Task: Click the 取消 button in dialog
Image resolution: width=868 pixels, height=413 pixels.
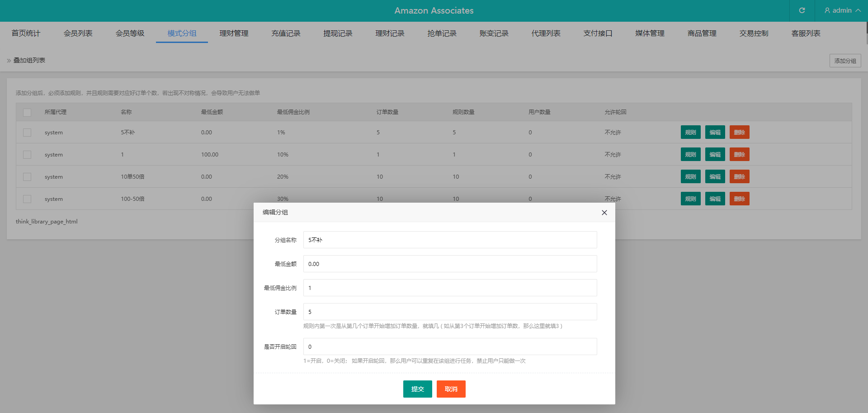Action: (451, 389)
